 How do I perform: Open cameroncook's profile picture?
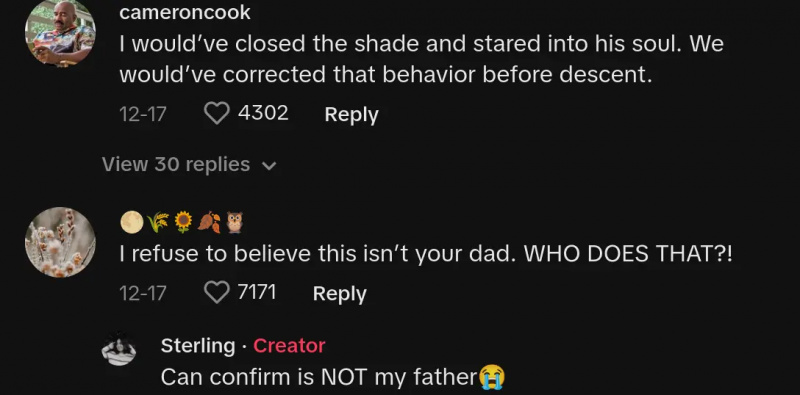[x=60, y=32]
